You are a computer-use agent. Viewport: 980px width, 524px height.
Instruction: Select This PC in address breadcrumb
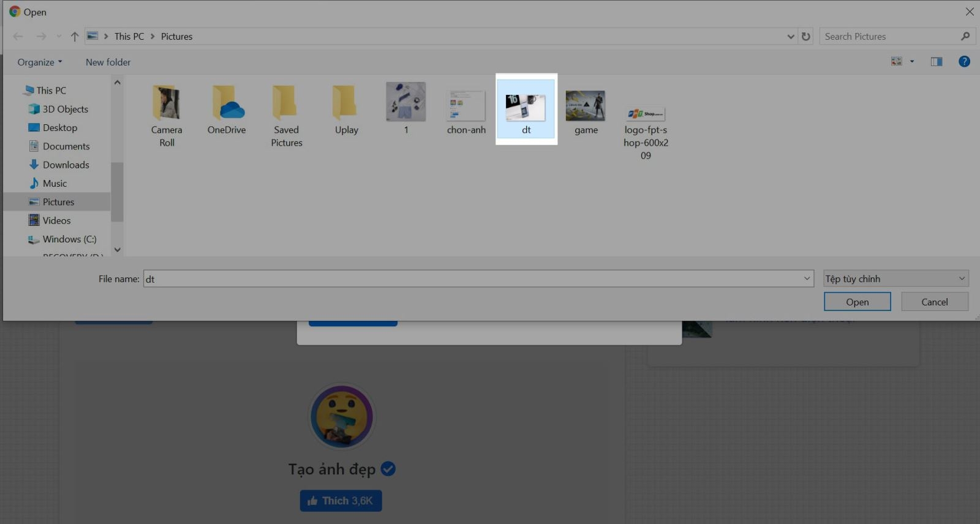coord(129,37)
